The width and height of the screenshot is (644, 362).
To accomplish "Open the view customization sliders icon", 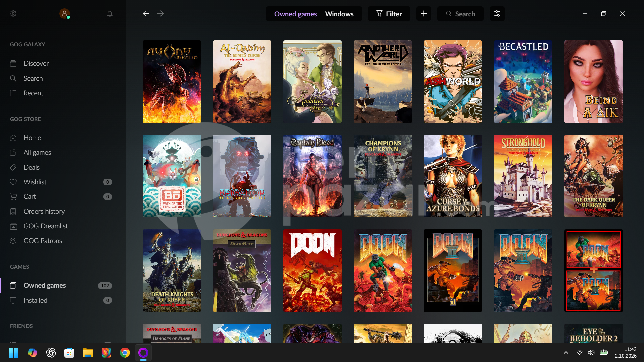I will [x=497, y=14].
